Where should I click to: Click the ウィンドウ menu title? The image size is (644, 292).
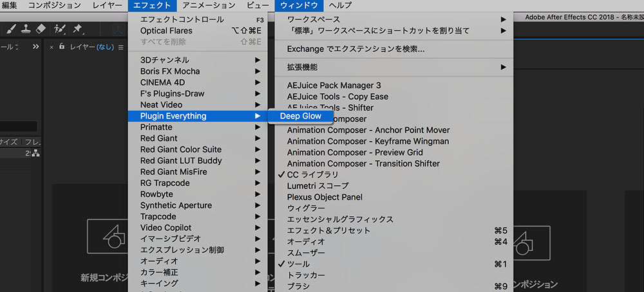(x=299, y=5)
